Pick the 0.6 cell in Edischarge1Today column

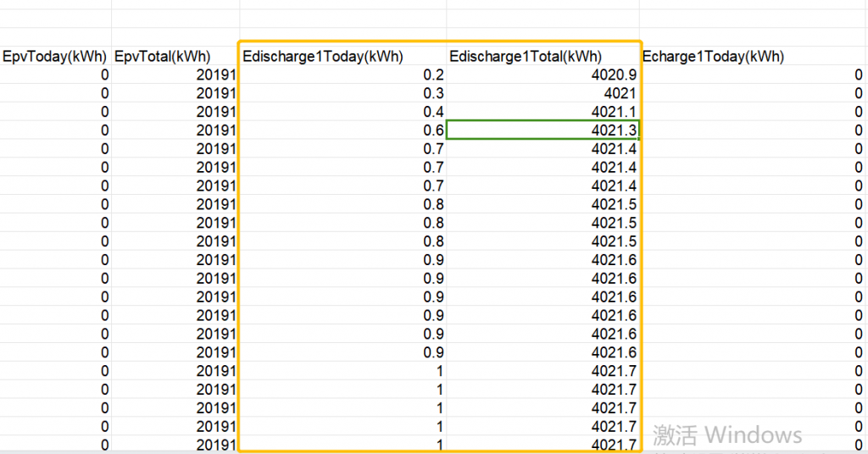(342, 130)
